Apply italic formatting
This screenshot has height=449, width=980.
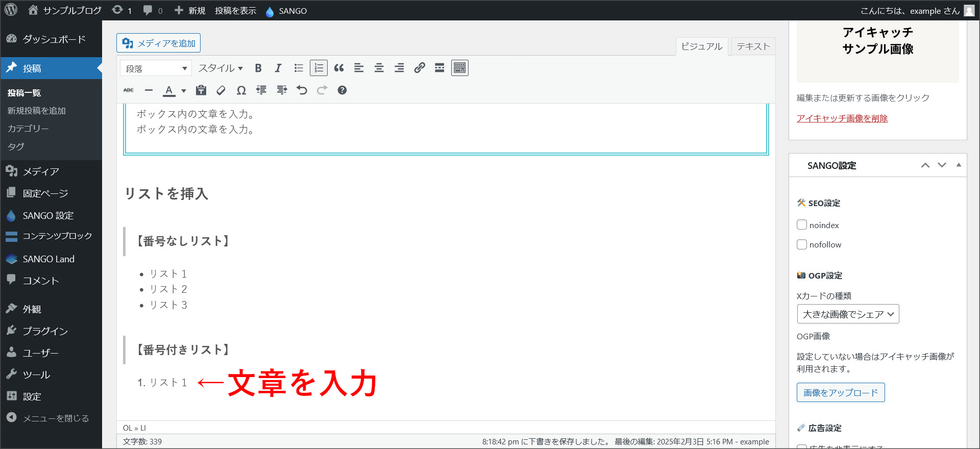(x=278, y=68)
